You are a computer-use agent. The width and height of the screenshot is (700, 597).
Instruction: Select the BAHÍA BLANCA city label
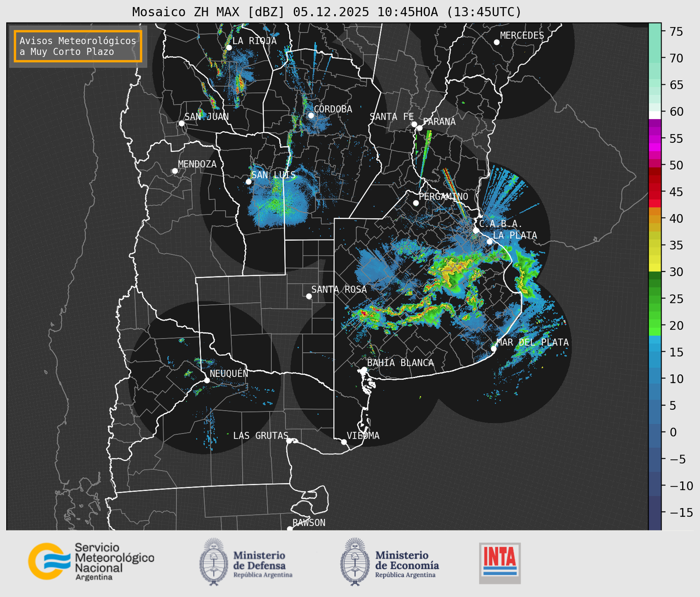pos(400,363)
